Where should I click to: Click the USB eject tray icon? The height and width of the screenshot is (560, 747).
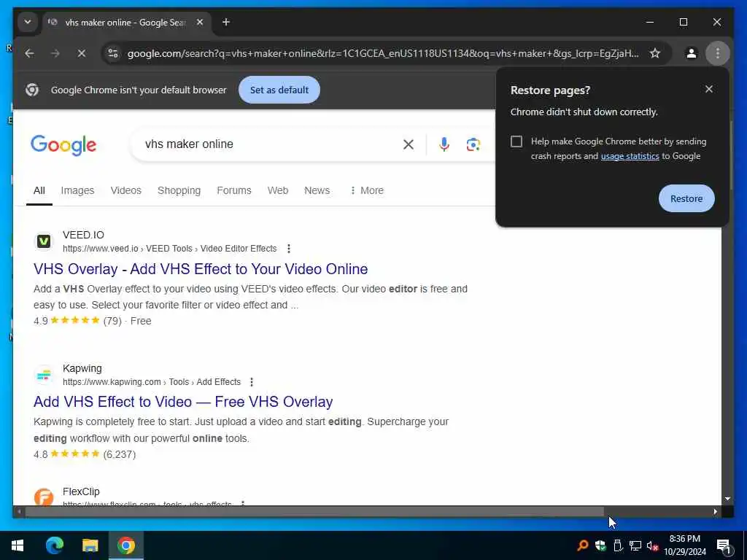pyautogui.click(x=618, y=545)
